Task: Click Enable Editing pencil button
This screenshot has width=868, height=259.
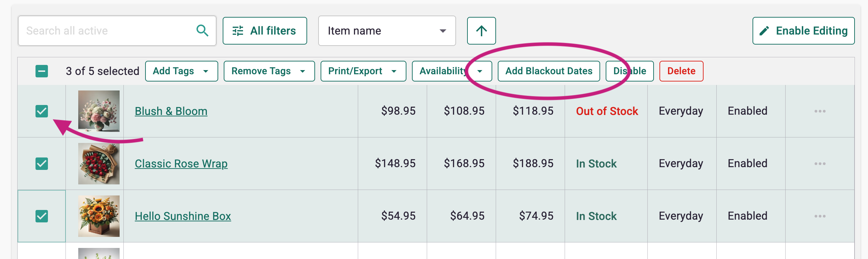Action: click(x=803, y=31)
